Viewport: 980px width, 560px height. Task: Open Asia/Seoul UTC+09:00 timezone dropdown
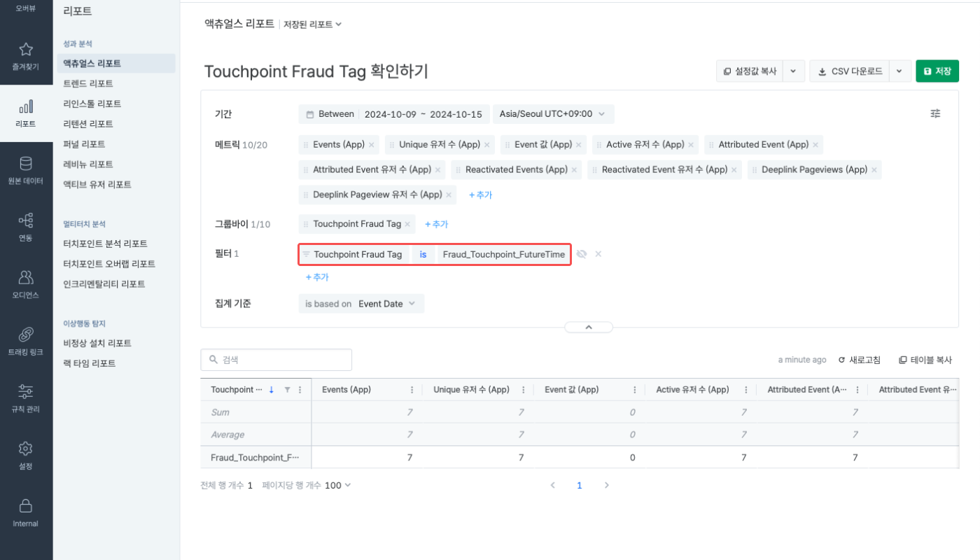(x=554, y=114)
